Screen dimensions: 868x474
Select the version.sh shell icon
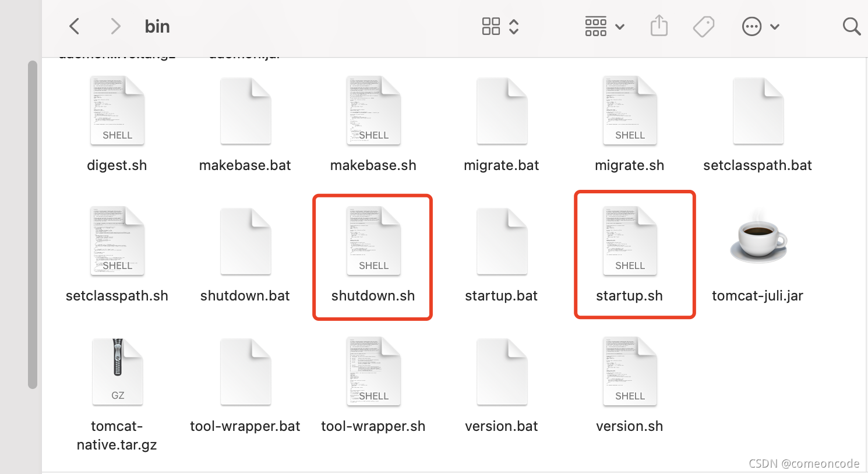[x=630, y=372]
